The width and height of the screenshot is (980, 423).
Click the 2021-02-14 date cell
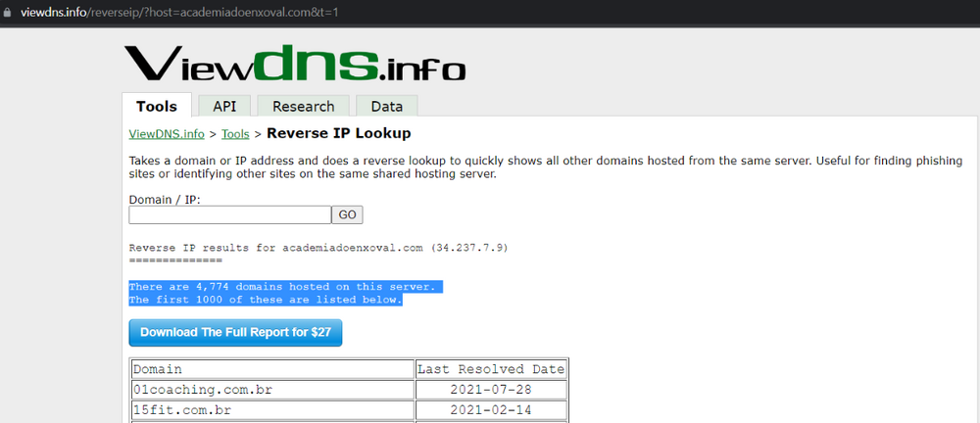point(491,410)
